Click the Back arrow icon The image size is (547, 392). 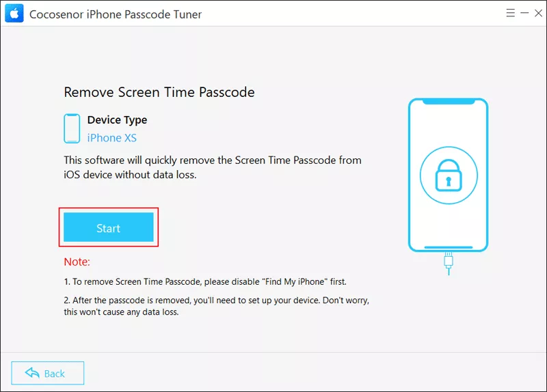[x=32, y=373]
